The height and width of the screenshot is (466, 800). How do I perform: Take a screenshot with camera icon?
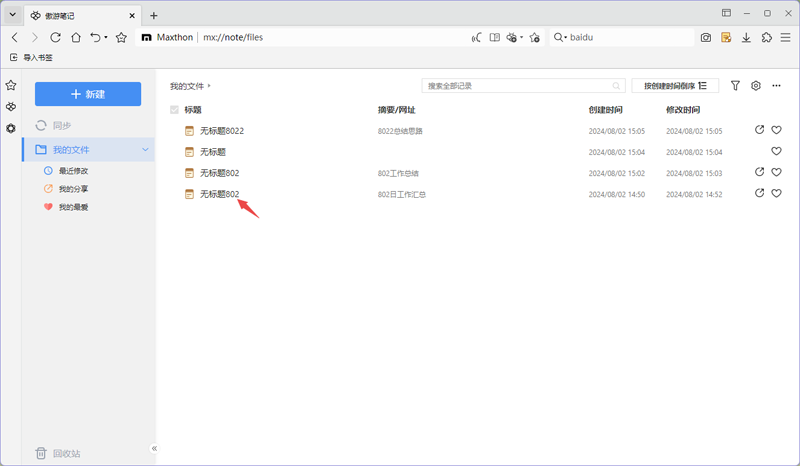[706, 37]
